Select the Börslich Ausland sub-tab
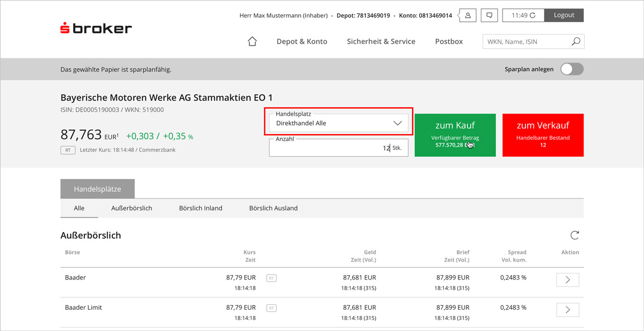 273,208
